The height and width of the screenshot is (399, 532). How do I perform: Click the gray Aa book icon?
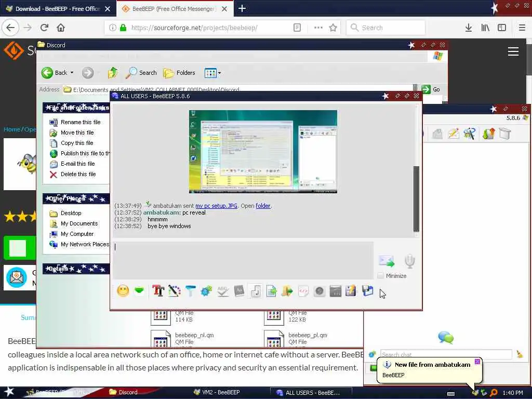click(x=239, y=291)
